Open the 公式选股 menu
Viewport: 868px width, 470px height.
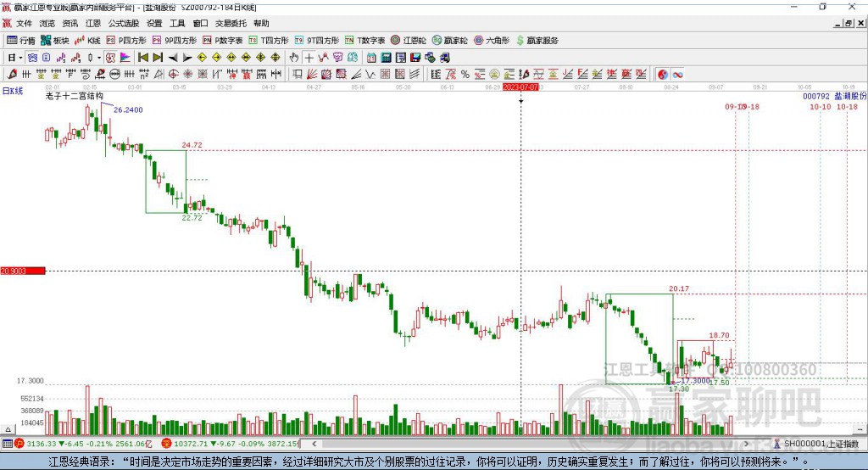pos(124,23)
